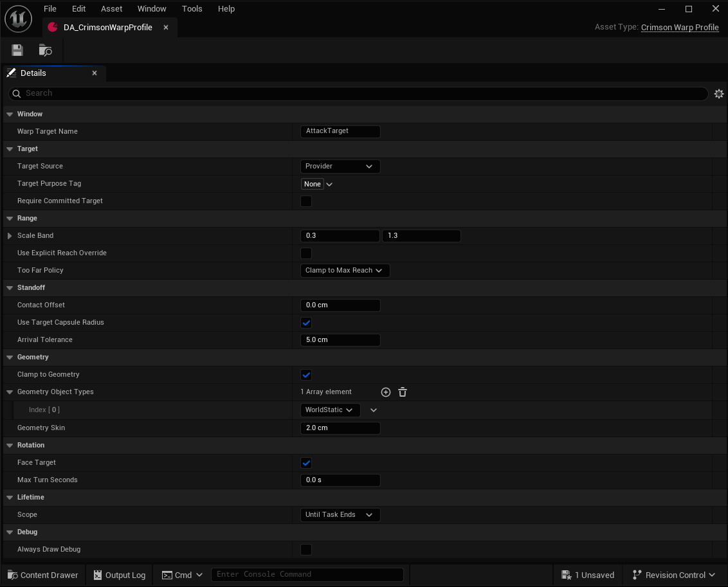Uncheck Clamp to Geometry
This screenshot has width=728, height=587.
(x=306, y=374)
